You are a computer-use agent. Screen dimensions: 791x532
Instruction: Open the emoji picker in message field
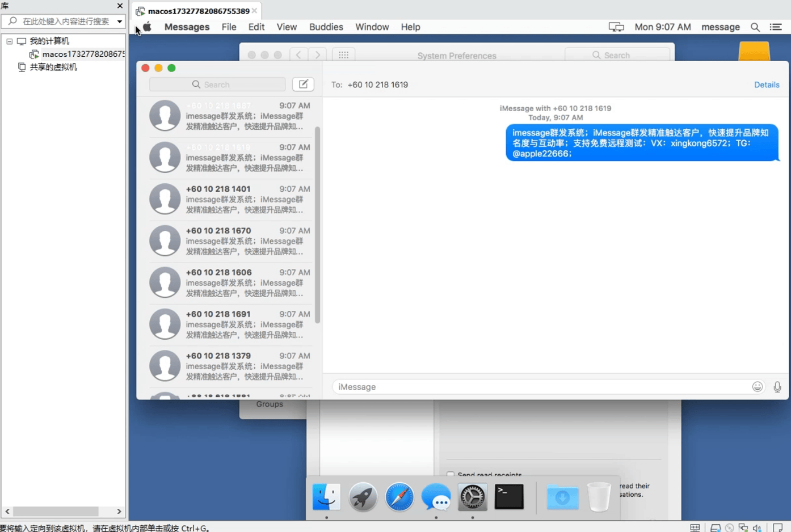(x=758, y=387)
